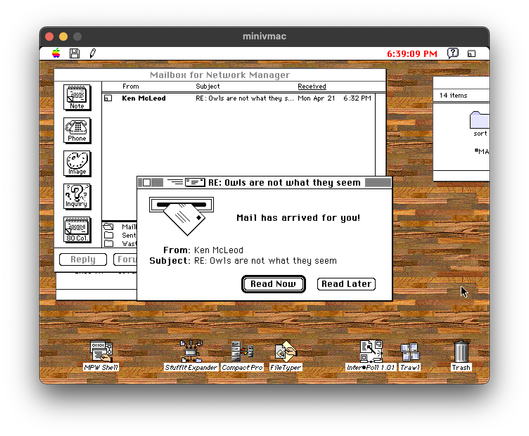Click the 'Mon Apr 21' received date
The height and width of the screenshot is (436, 529).
316,98
